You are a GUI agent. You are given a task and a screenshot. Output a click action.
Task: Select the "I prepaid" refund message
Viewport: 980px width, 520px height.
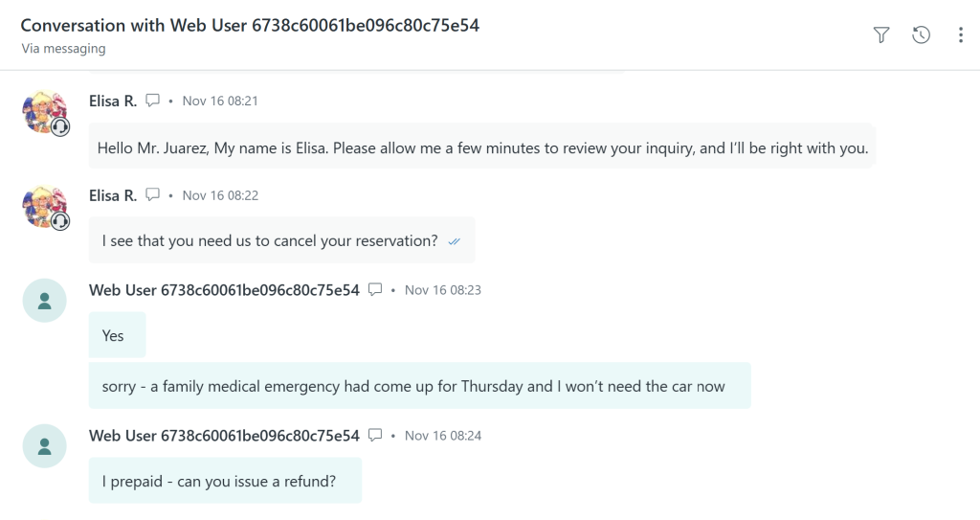pyautogui.click(x=219, y=482)
